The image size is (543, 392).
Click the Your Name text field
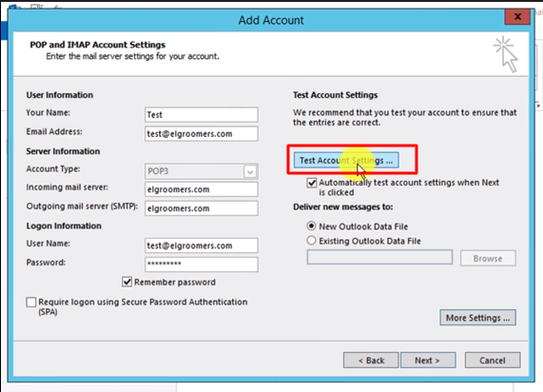point(202,115)
